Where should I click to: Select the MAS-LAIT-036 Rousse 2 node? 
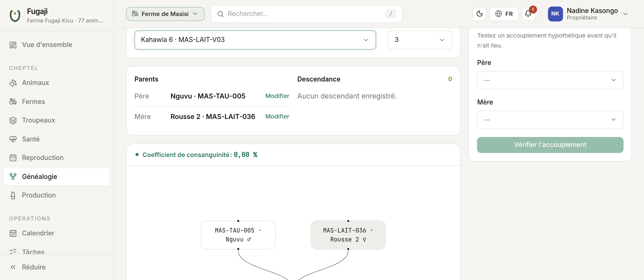pos(348,235)
